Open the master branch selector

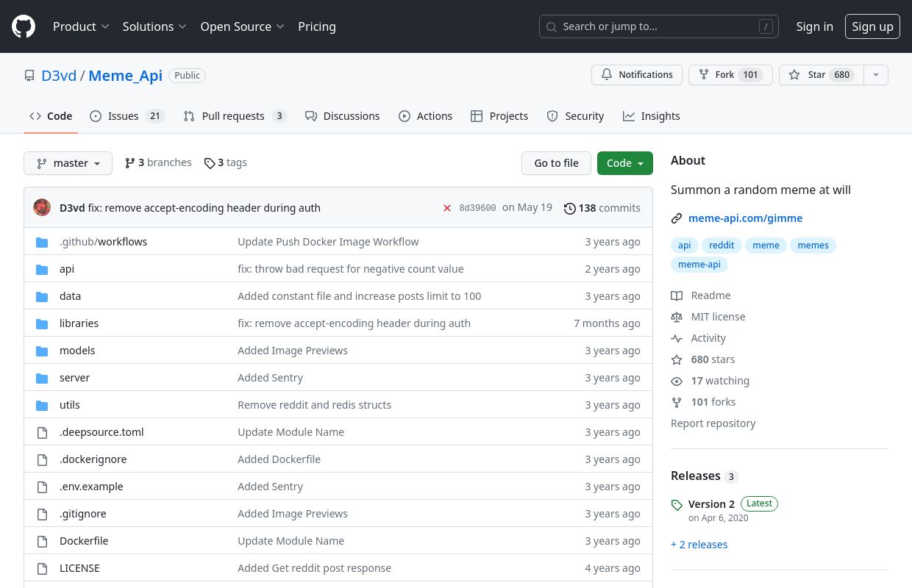coord(68,163)
